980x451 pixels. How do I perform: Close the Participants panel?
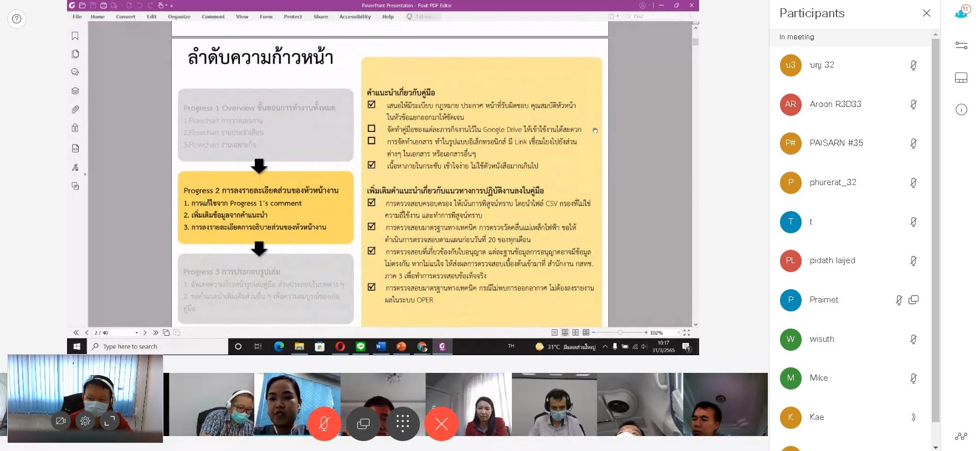(926, 13)
